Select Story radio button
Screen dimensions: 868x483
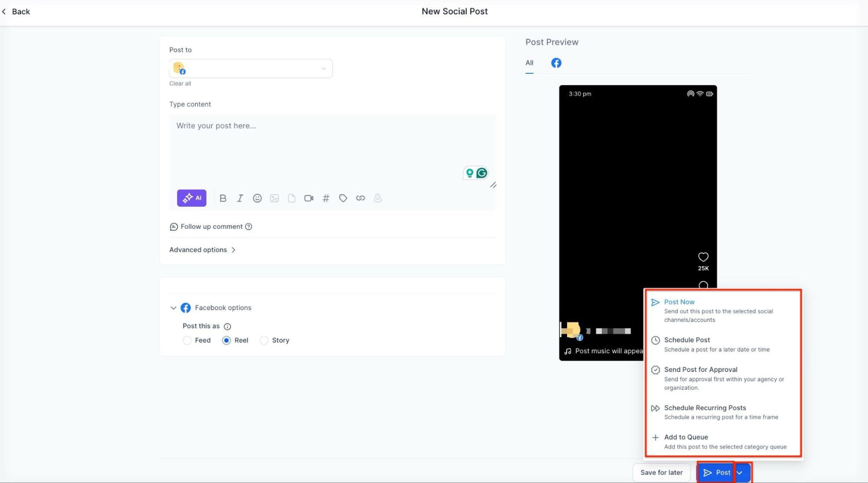pos(264,340)
